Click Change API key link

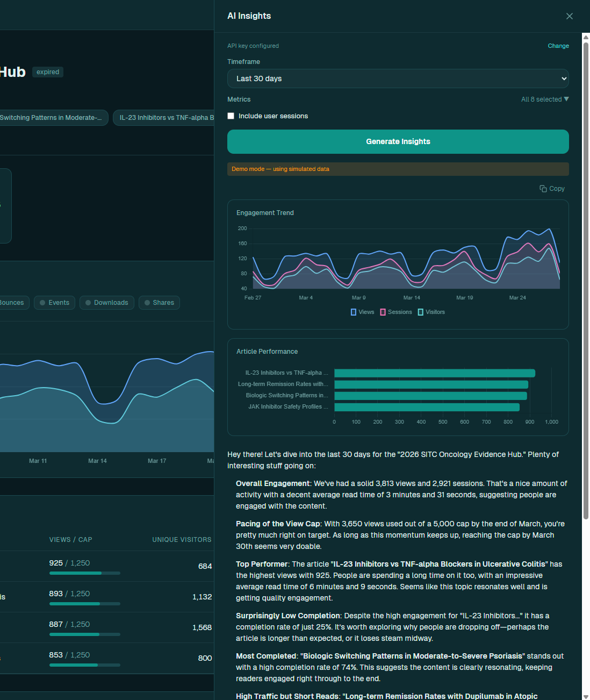[558, 46]
